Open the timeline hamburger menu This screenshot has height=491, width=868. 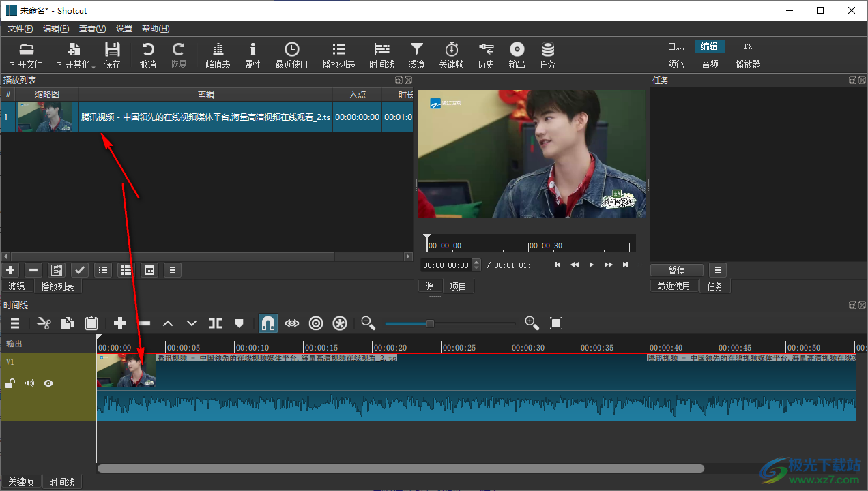point(15,323)
